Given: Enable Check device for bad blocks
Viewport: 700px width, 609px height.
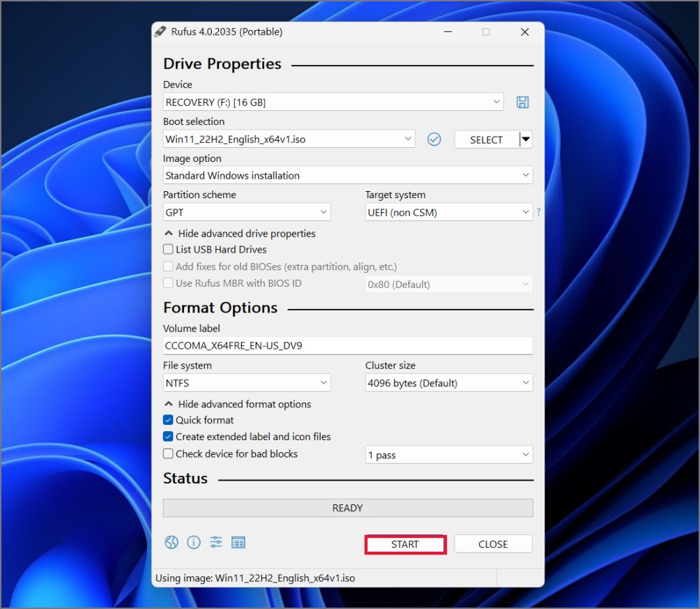Looking at the screenshot, I should [167, 453].
